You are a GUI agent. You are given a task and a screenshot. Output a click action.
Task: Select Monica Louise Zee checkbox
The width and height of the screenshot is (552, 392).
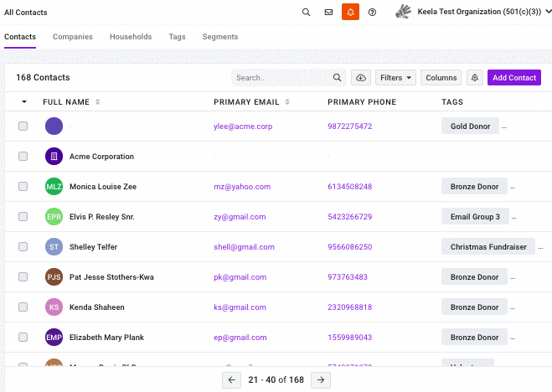(23, 187)
